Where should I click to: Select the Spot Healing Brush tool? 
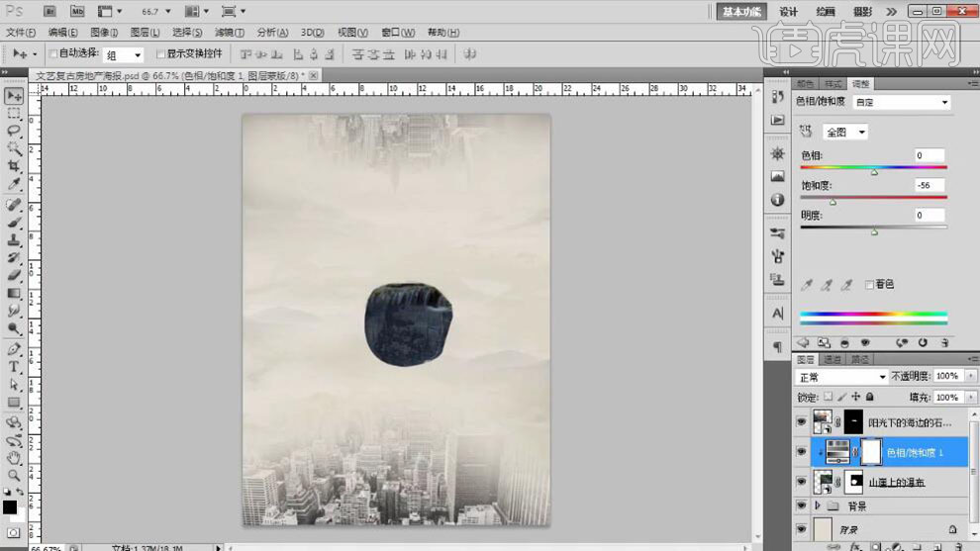point(14,205)
